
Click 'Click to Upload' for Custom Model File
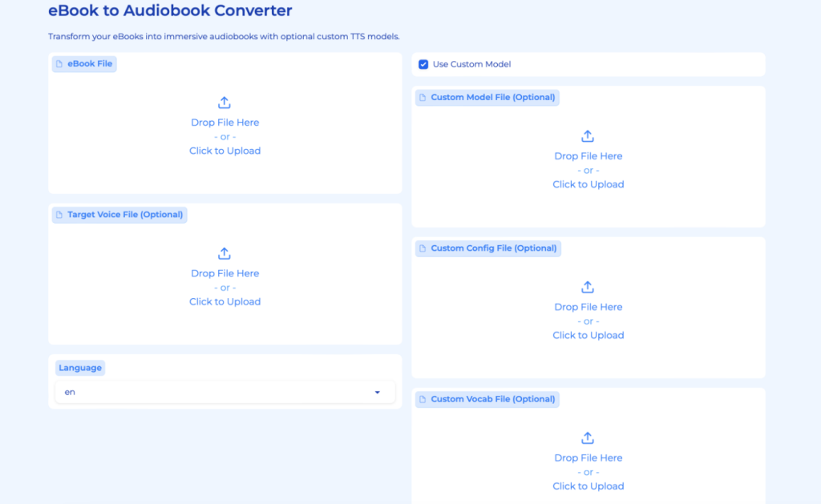[x=588, y=184]
